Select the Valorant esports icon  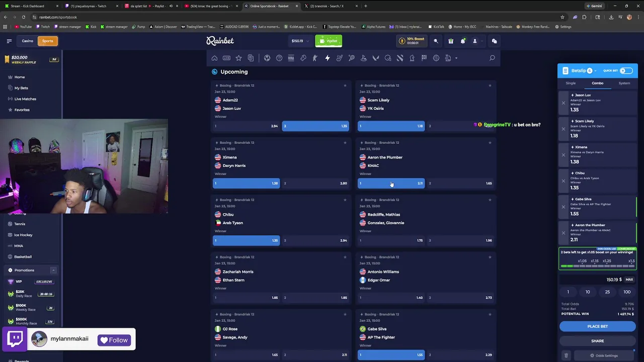(x=376, y=58)
